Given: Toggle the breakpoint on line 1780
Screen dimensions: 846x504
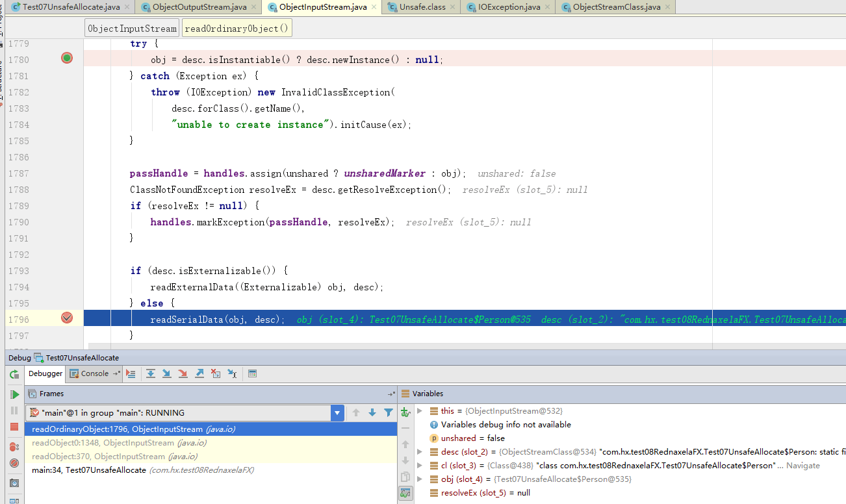Looking at the screenshot, I should (x=67, y=58).
